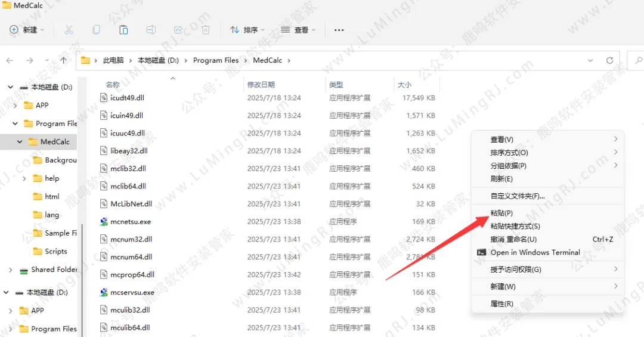Screen dimensions: 644x337
Task: Click the Share icon in toolbar
Action: point(178,30)
